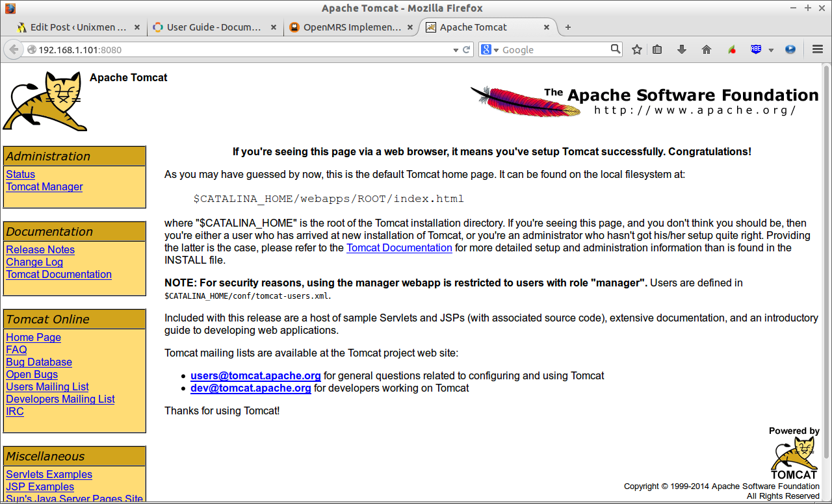Image resolution: width=832 pixels, height=504 pixels.
Task: Open the Home Page link
Action: tap(33, 337)
